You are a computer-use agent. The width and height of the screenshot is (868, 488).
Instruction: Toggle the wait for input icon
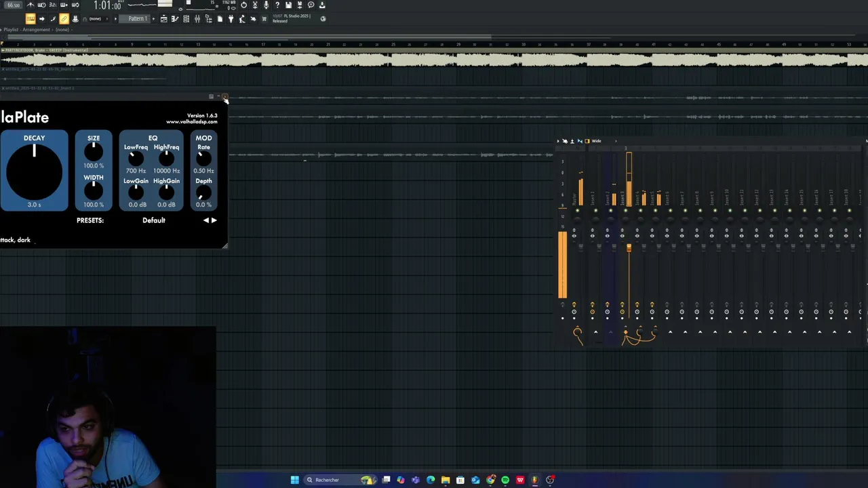tap(41, 5)
